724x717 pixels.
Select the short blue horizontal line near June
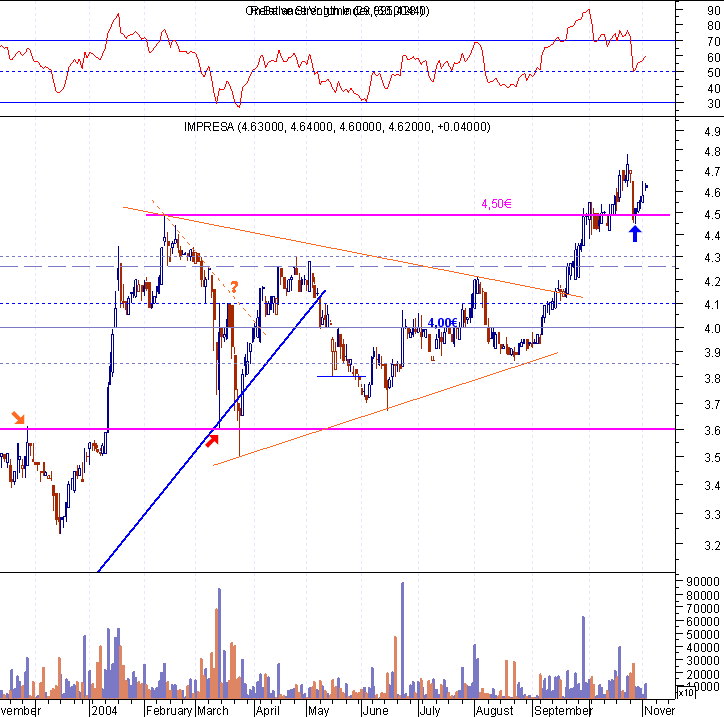(x=341, y=376)
